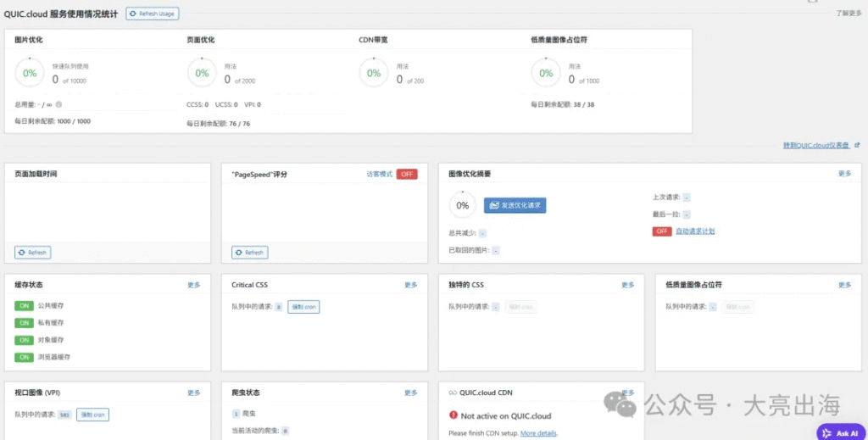Click 强制 cron in 低质量图像占位符 card
Screen dimensions: 868x440
click(x=737, y=307)
